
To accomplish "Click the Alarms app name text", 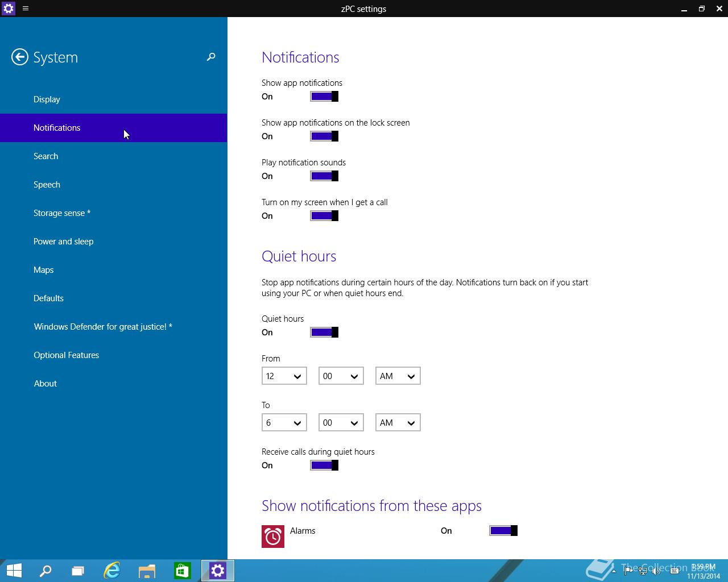I will point(303,531).
